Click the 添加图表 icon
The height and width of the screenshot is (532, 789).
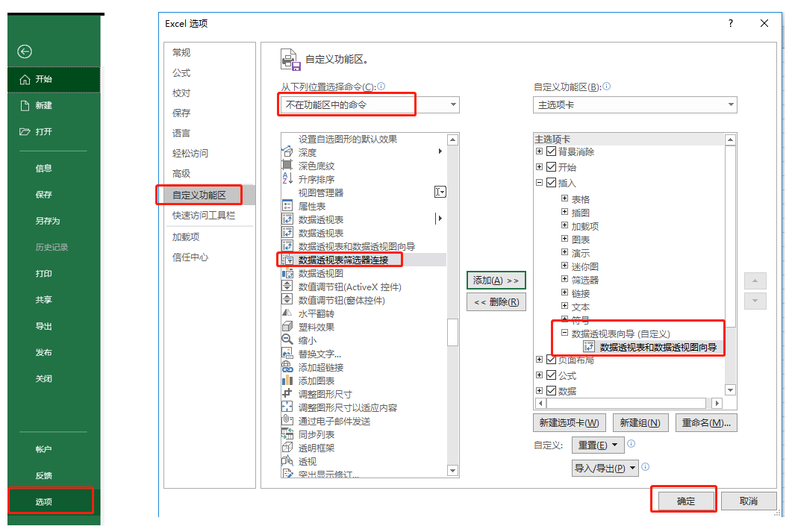287,380
